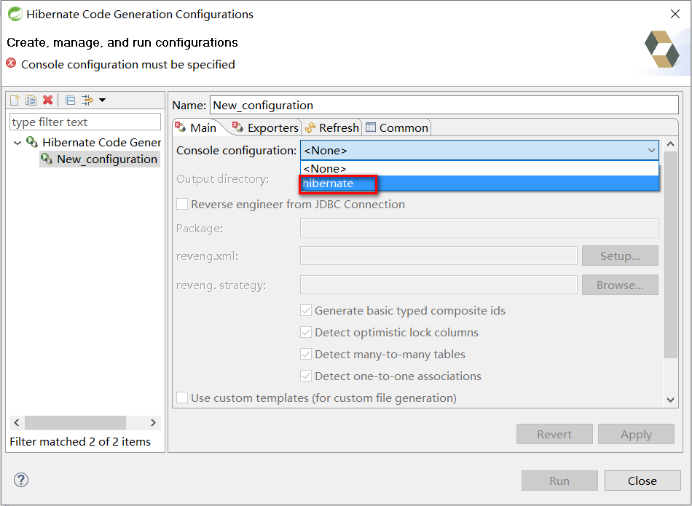Click the tree panel scroll right arrow
This screenshot has height=506, width=692.
click(153, 423)
